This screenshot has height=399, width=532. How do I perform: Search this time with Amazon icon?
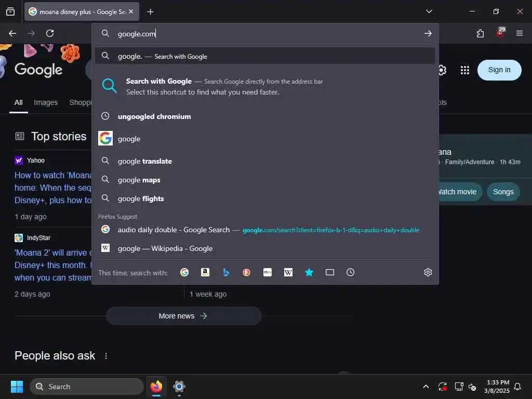coord(205,272)
